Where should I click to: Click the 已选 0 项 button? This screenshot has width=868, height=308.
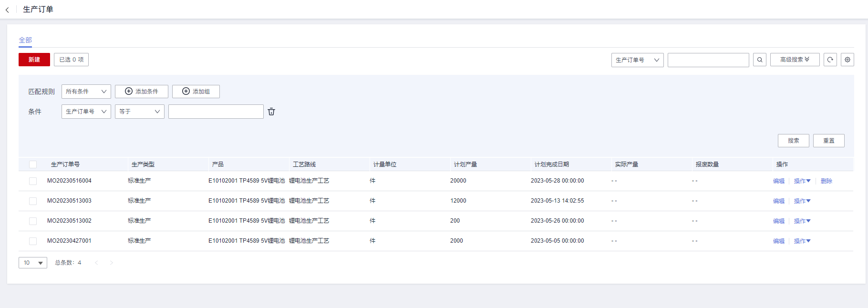pos(71,60)
